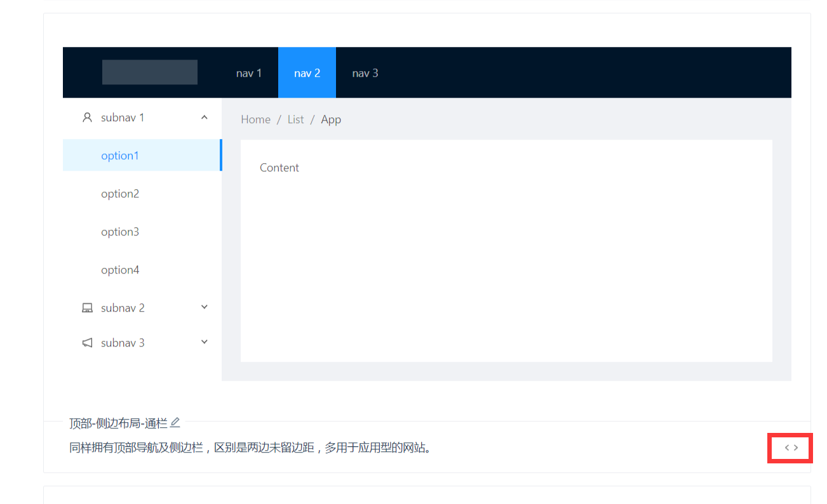
Task: Go to Home in the breadcrumb
Action: (255, 119)
